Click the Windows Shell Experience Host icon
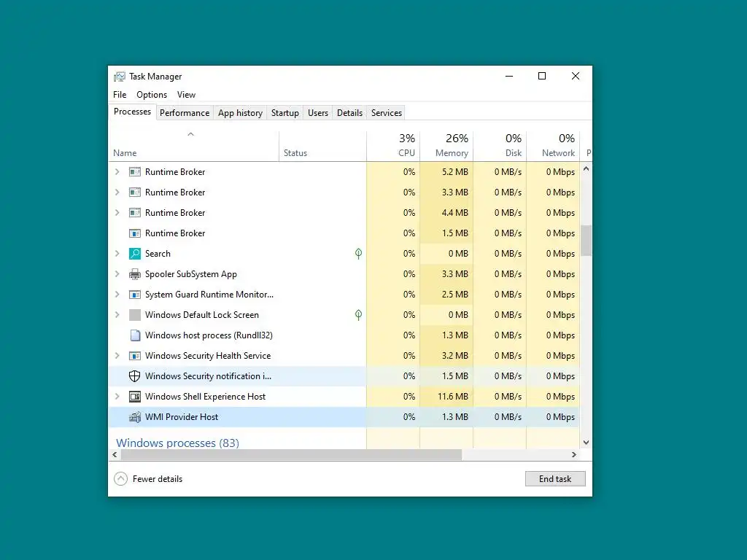The width and height of the screenshot is (747, 560). point(135,397)
